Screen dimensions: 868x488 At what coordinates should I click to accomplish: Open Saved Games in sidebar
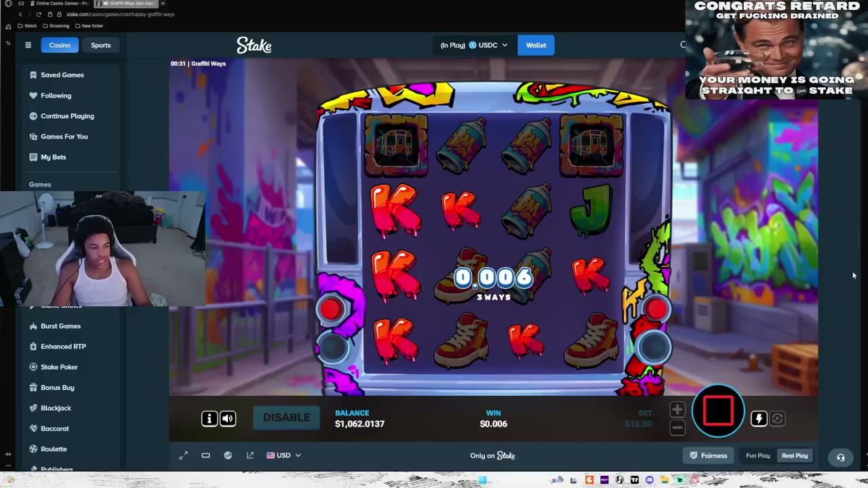click(71, 75)
